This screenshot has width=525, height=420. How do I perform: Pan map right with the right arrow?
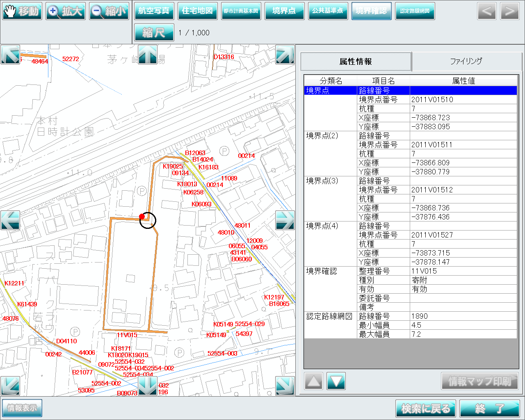(285, 220)
